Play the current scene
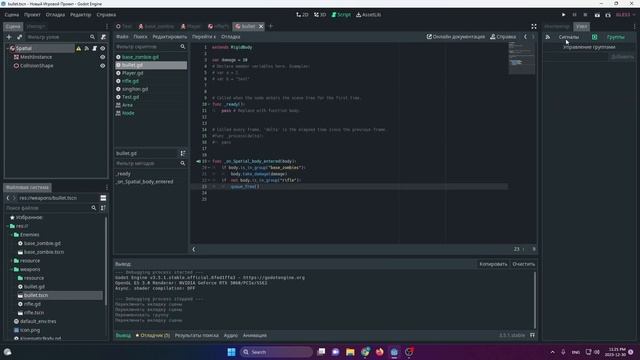This screenshot has height=360, width=640. [x=597, y=15]
